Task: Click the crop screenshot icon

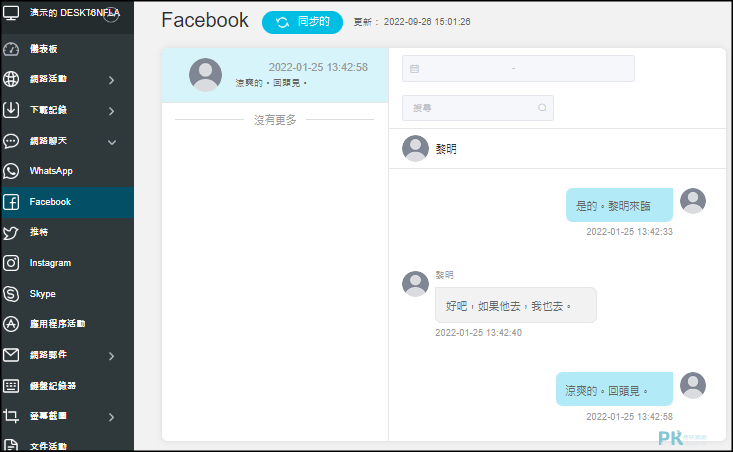Action: point(11,416)
